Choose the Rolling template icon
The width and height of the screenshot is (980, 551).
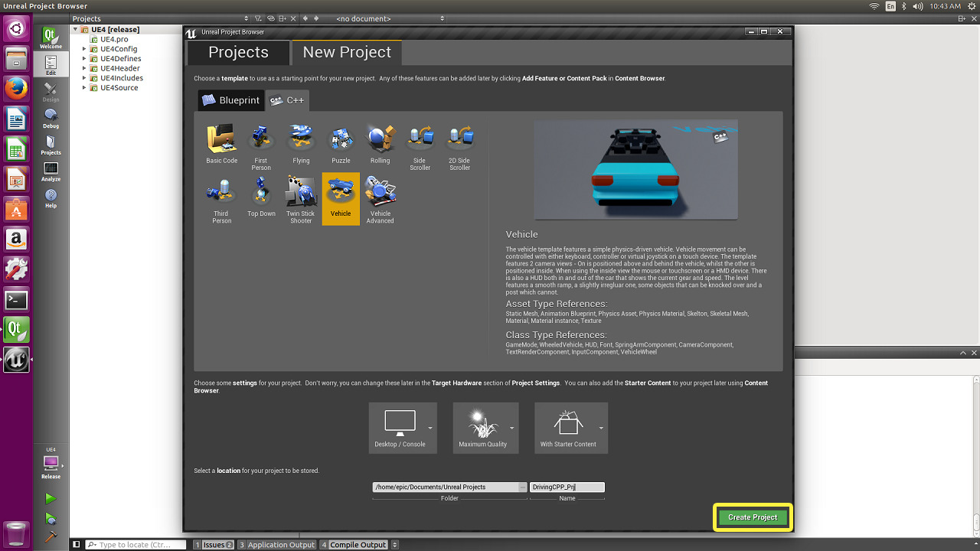pyautogui.click(x=381, y=140)
